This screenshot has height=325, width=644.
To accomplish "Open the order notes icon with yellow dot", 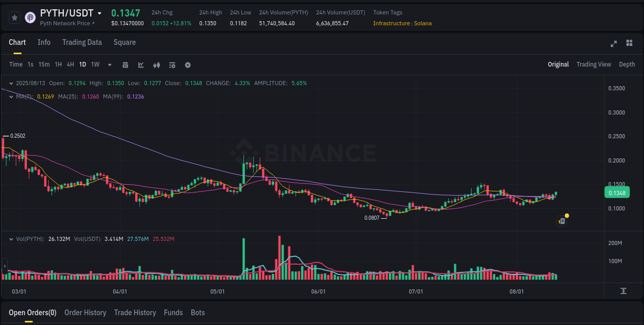I will 562,221.
